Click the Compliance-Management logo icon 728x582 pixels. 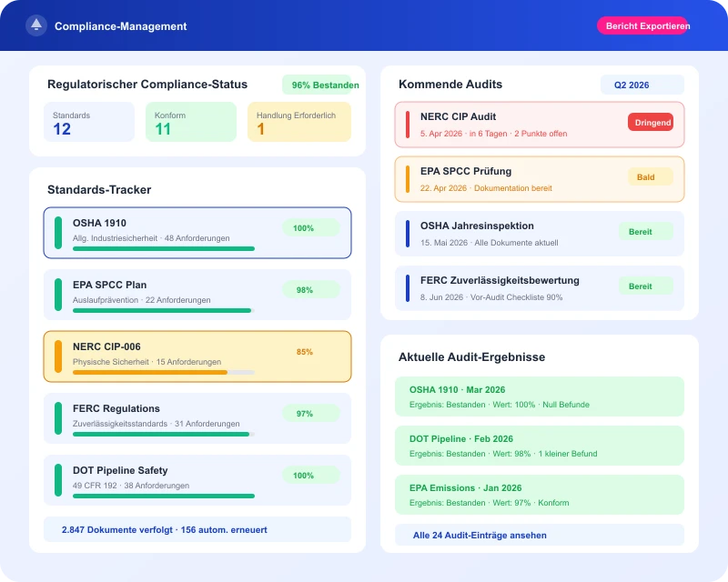point(36,25)
